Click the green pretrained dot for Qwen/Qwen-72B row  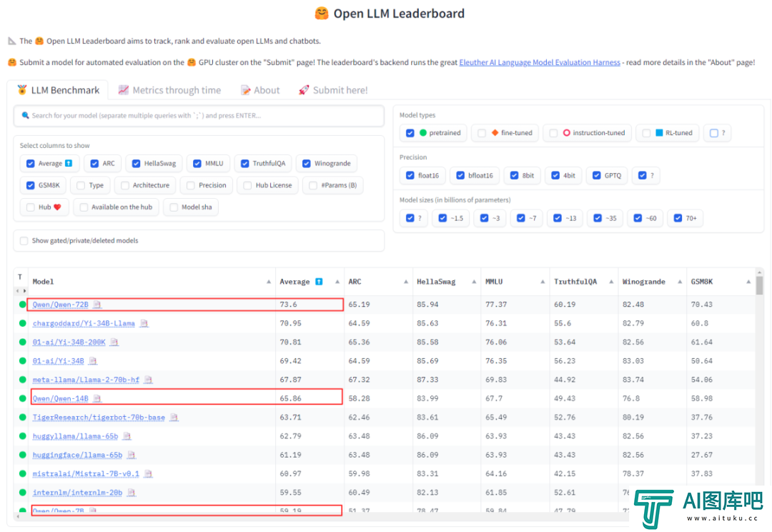22,305
